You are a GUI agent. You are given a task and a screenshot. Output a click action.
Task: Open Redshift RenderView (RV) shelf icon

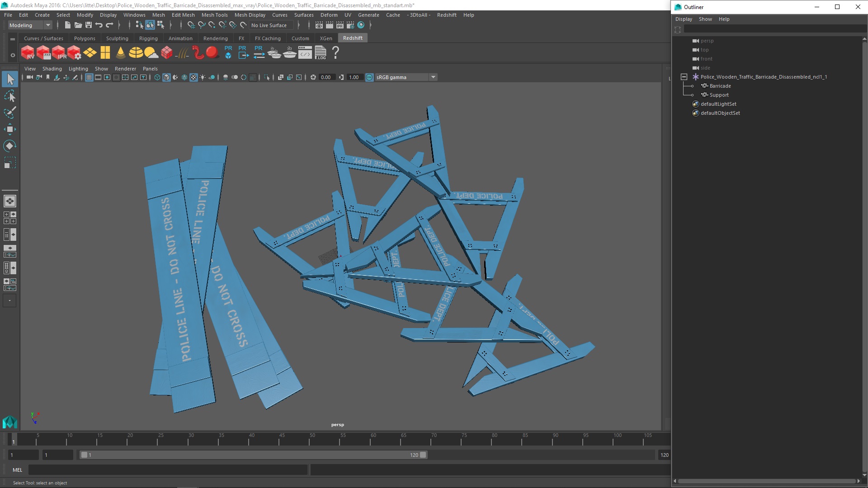tap(28, 53)
